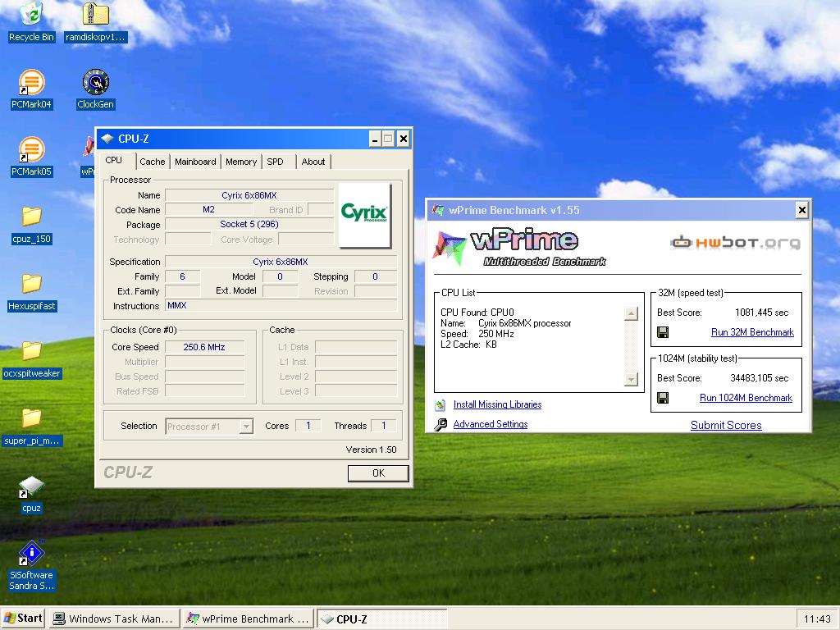Click the 1024M best score 34483,105 sec
Viewport: 840px width, 630px height.
pos(759,378)
